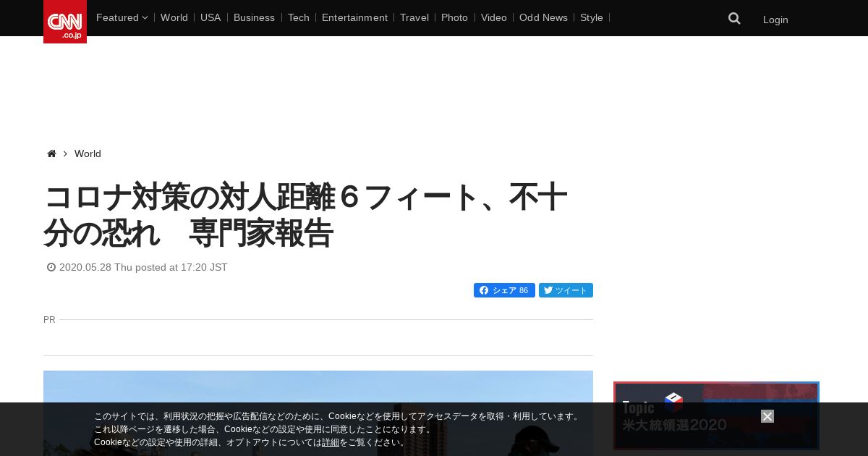Open the Style section
Screen dimensions: 868x456
[592, 17]
